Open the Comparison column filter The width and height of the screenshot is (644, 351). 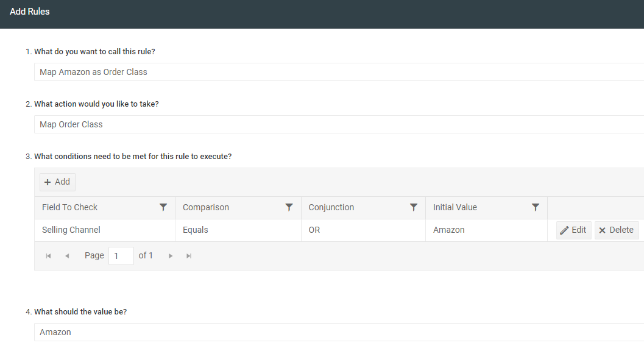(x=289, y=208)
